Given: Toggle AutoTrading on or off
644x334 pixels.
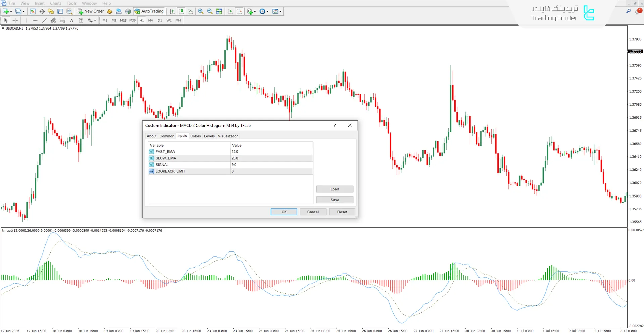Looking at the screenshot, I should pyautogui.click(x=149, y=11).
